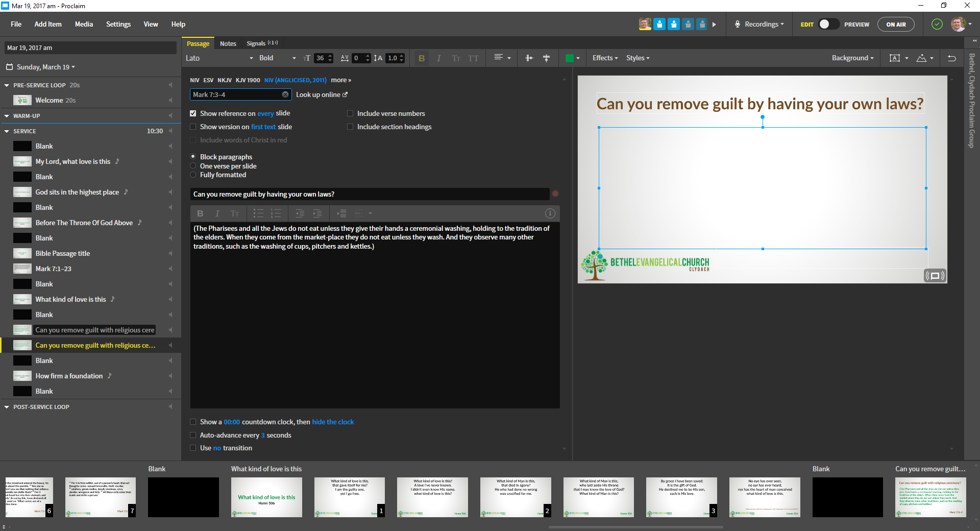Click the ON AIR button
This screenshot has height=531, width=980.
[896, 24]
